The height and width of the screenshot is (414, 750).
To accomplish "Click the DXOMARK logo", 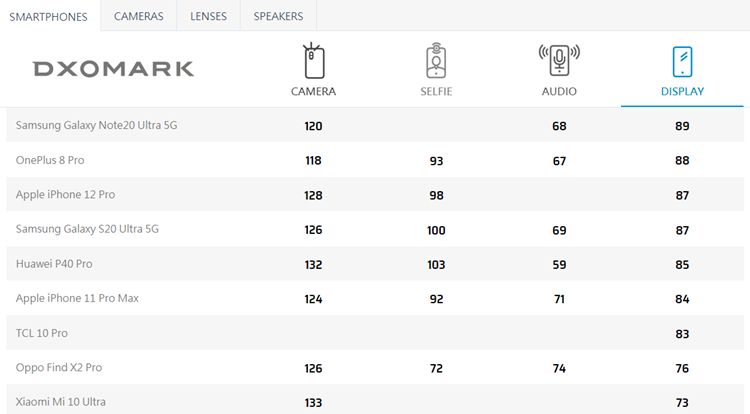I will 113,69.
